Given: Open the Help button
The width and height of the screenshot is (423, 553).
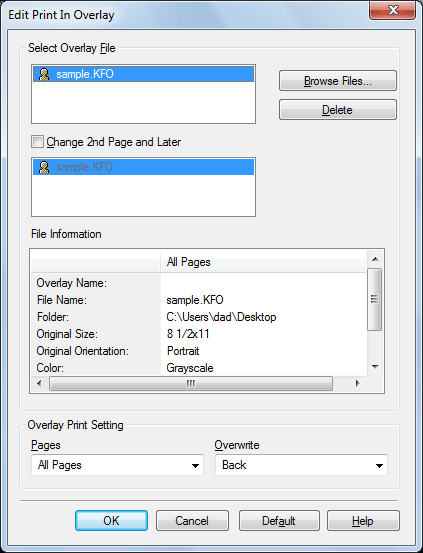Looking at the screenshot, I should 363,521.
